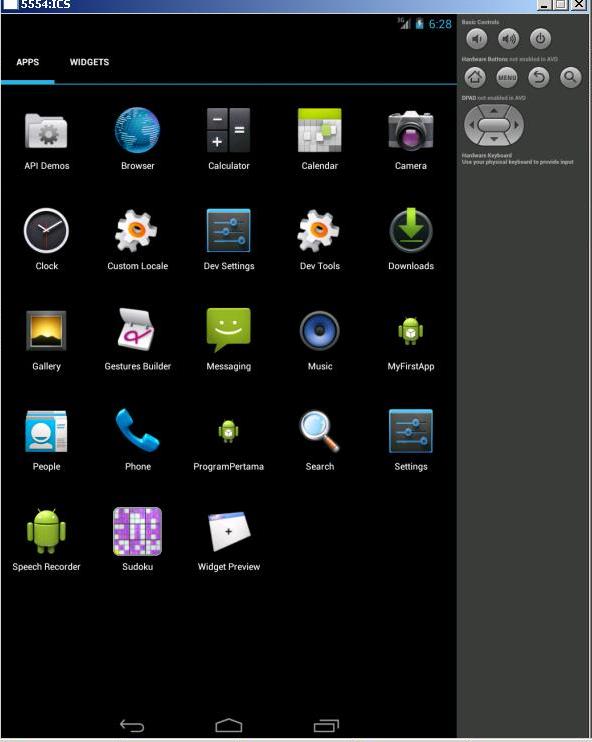Click the DPAD down arrow

pyautogui.click(x=494, y=139)
